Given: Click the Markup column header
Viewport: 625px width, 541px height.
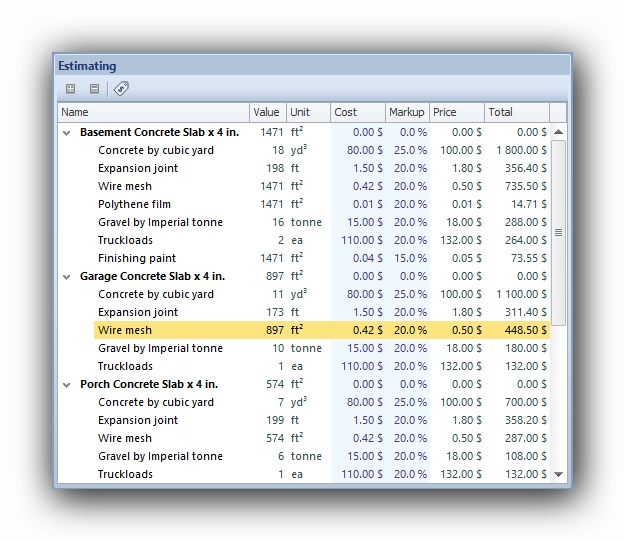Looking at the screenshot, I should pos(407,112).
